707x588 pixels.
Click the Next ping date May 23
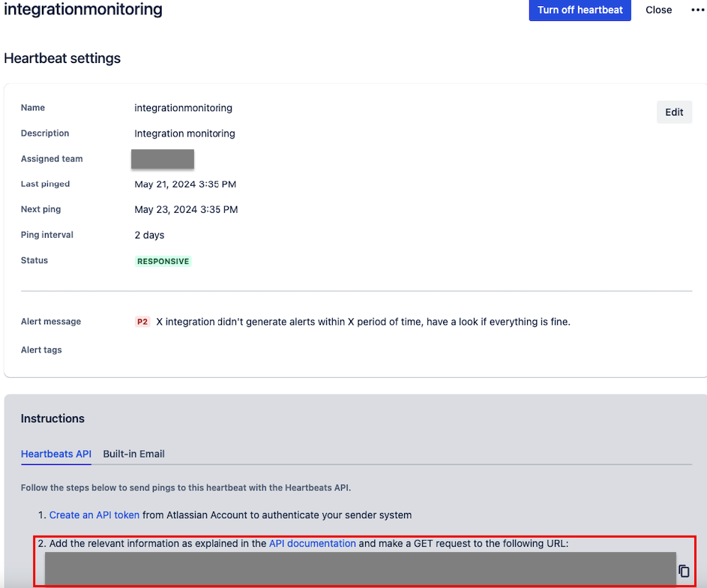[186, 210]
